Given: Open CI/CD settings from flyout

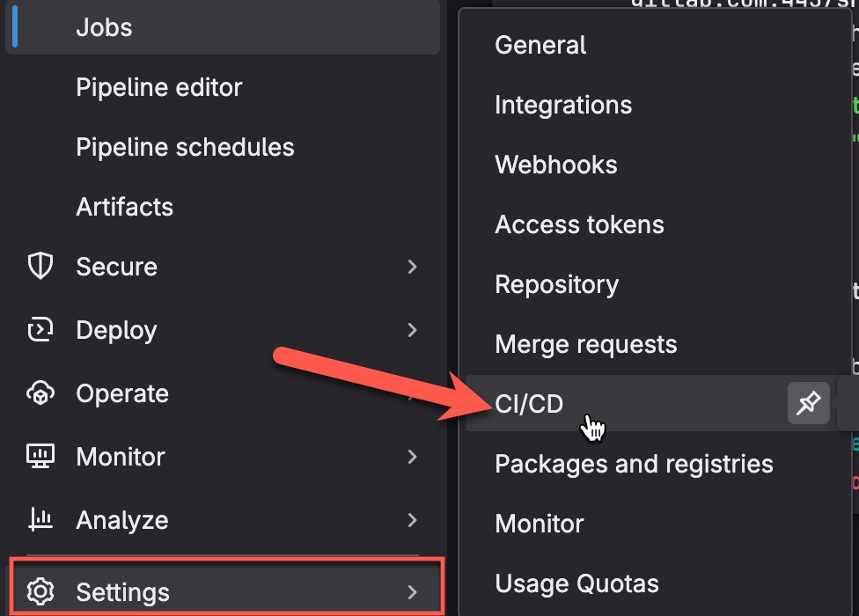Looking at the screenshot, I should (x=529, y=404).
